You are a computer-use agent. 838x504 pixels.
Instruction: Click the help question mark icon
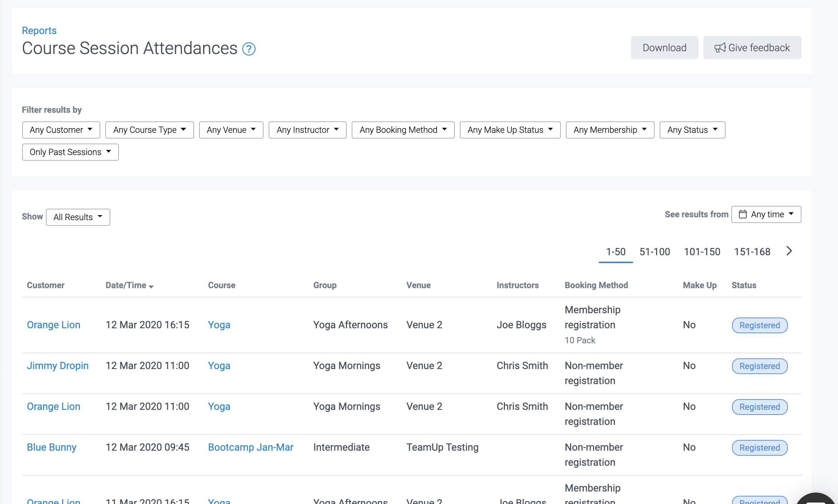click(249, 49)
